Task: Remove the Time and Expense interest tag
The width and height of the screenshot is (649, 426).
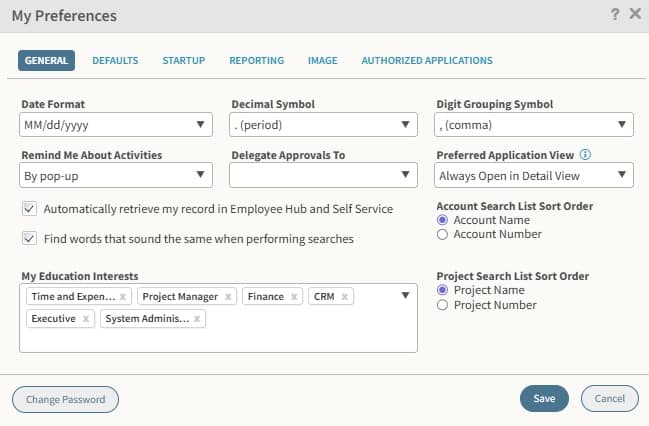Action: [x=123, y=297]
